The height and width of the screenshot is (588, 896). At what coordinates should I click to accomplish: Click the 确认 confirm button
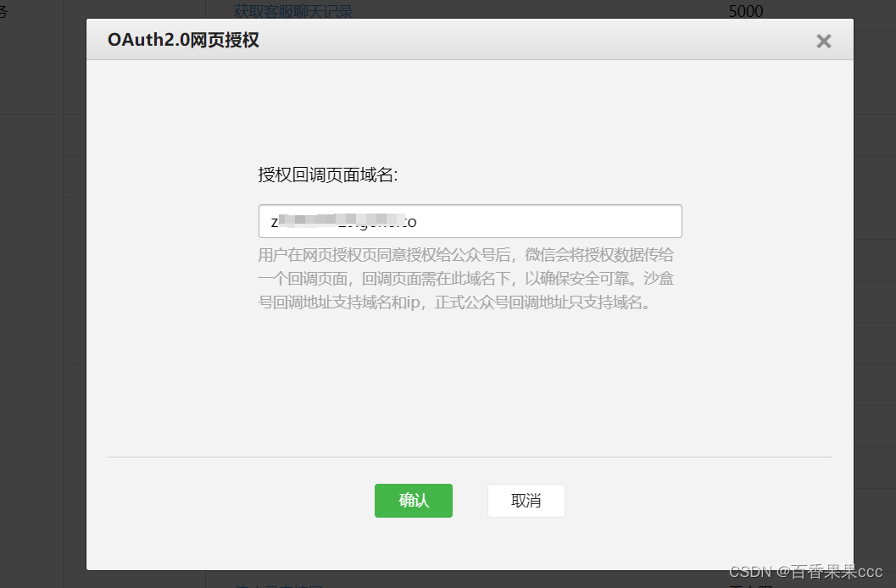tap(413, 501)
